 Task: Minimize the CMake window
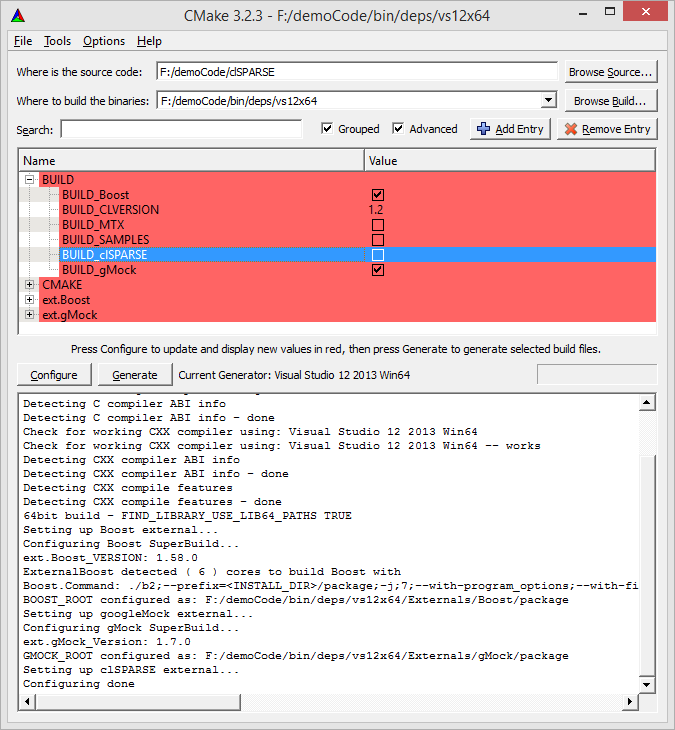coord(582,13)
